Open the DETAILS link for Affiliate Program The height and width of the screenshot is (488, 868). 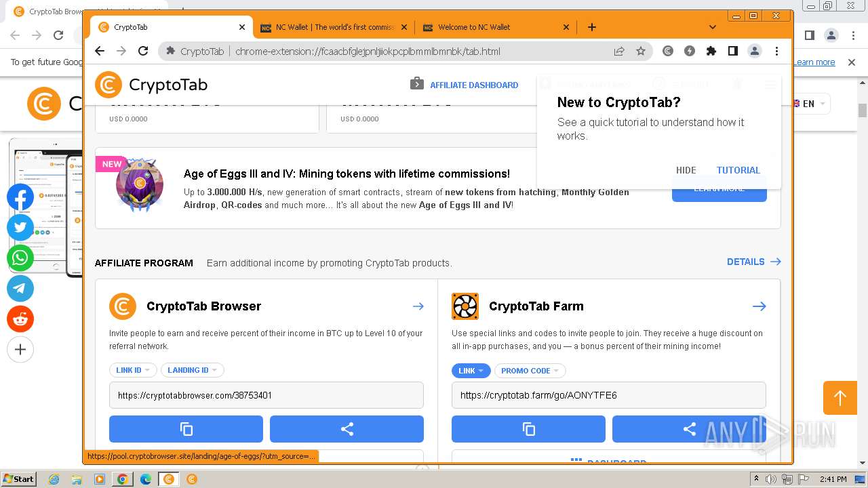tap(753, 262)
